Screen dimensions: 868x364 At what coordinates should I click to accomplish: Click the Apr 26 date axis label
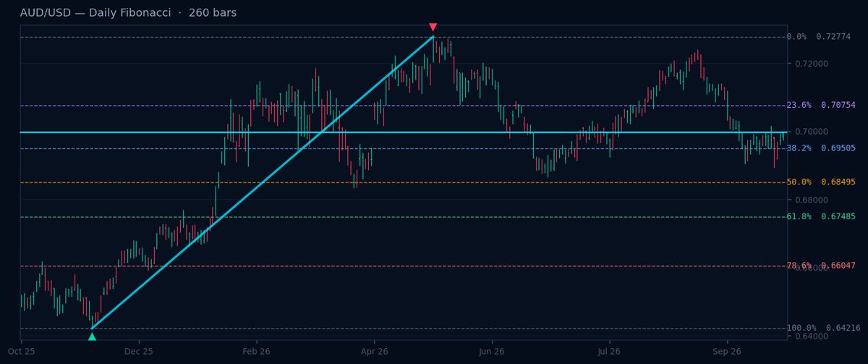(374, 351)
